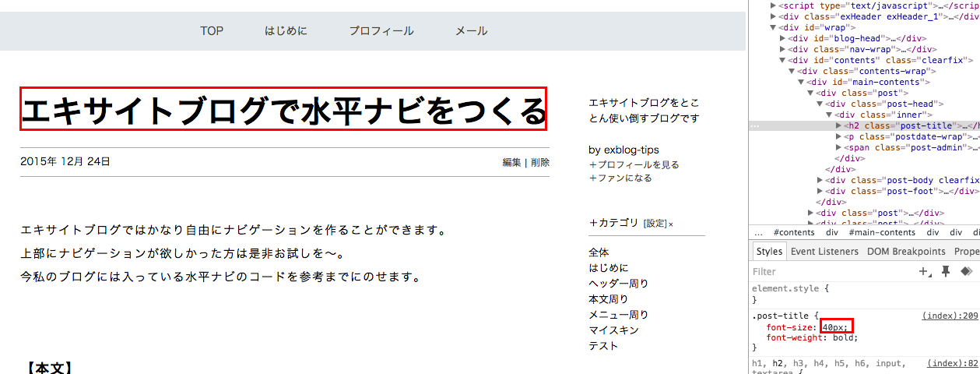
Task: Switch to the Styles tab
Action: click(769, 252)
